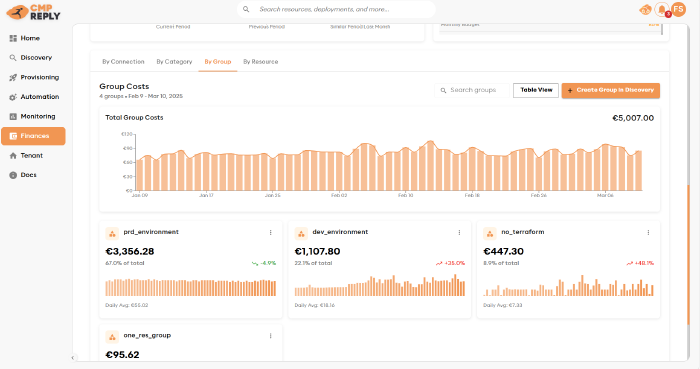Image resolution: width=700 pixels, height=369 pixels.
Task: Click the dev_environment group icon
Action: coord(301,233)
